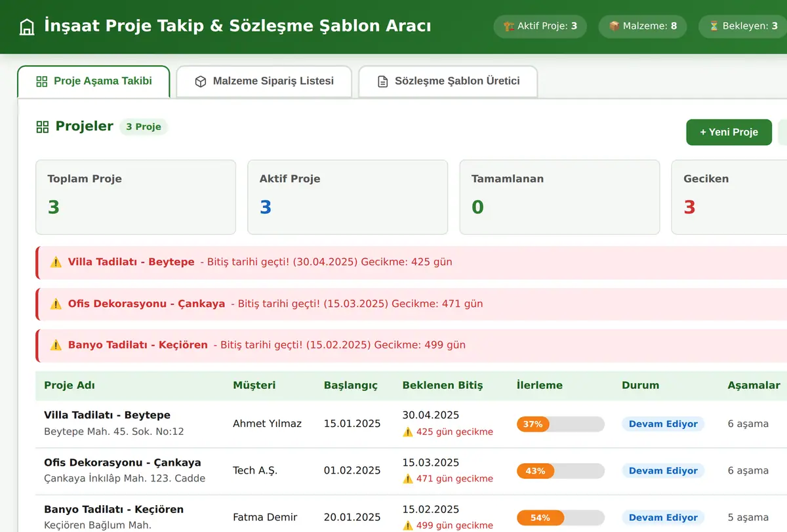Click the Malzeme: 8 header badge

pos(643,26)
